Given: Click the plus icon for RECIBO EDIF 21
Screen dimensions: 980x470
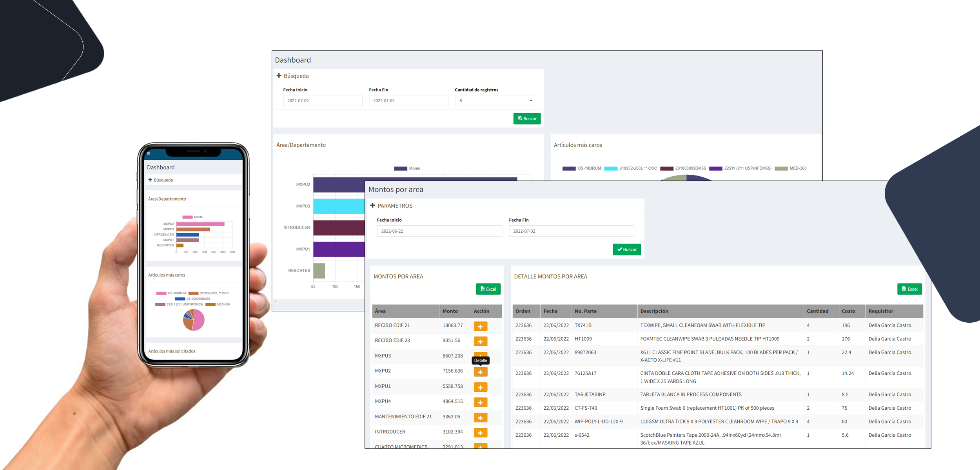Looking at the screenshot, I should click(x=480, y=326).
